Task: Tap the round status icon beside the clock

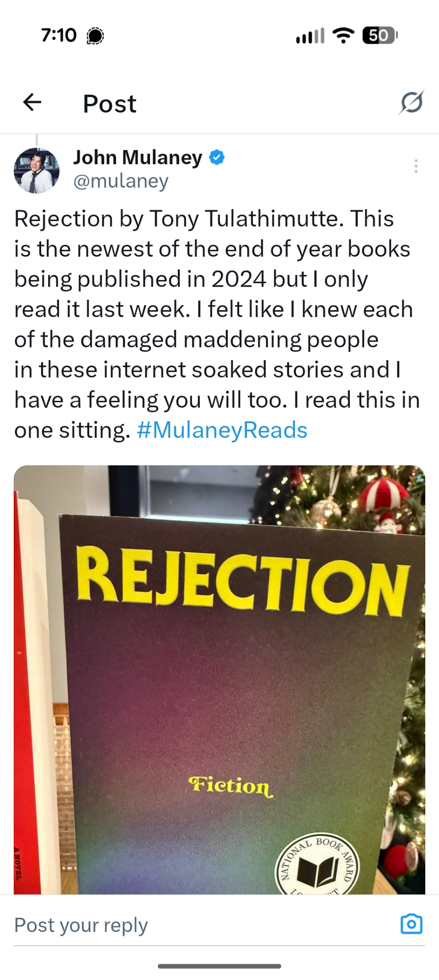Action: click(95, 36)
